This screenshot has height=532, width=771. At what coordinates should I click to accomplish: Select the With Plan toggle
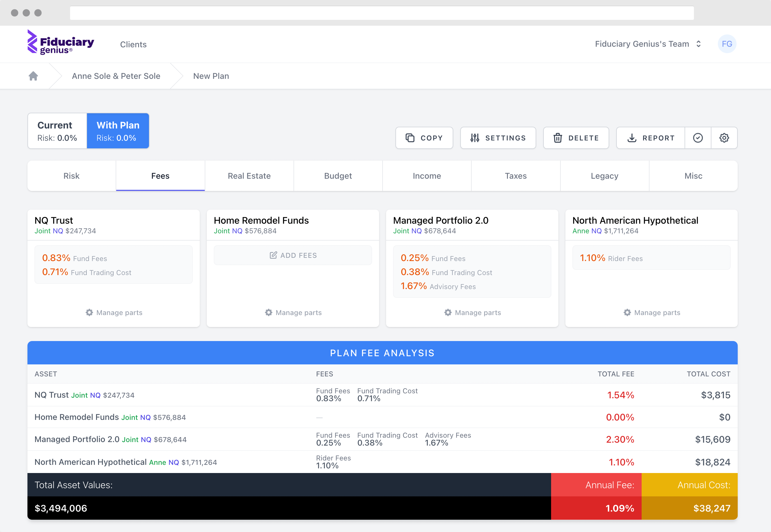click(118, 131)
